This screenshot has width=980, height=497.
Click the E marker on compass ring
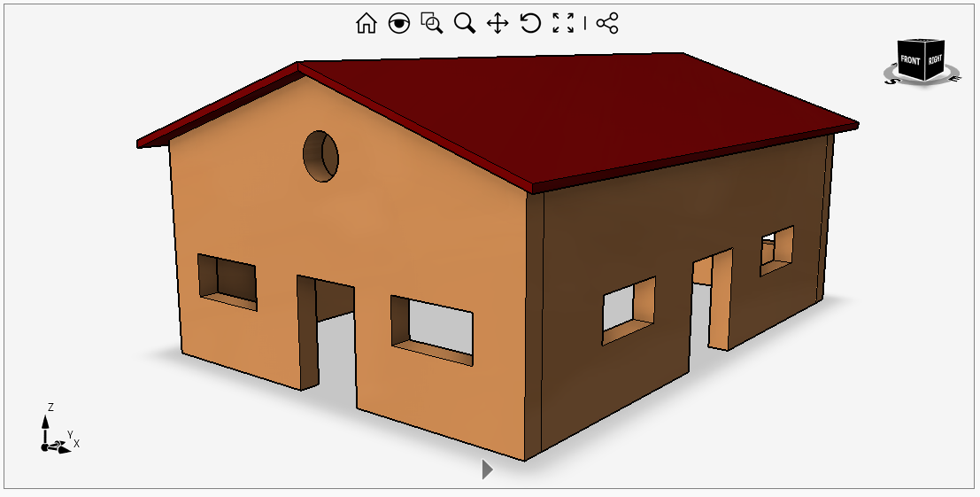click(954, 78)
